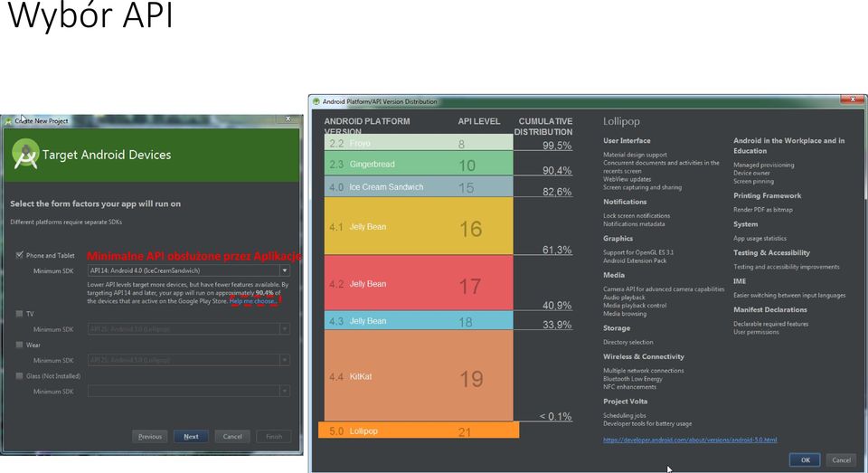This screenshot has width=868, height=473.
Task: Click the disabled Finish button
Action: 273,437
